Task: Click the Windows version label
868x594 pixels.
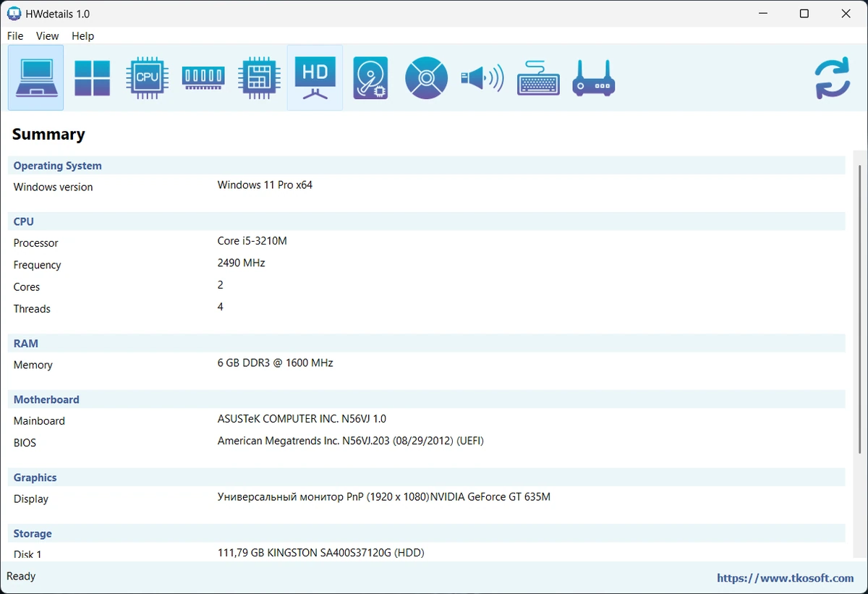Action: tap(54, 187)
